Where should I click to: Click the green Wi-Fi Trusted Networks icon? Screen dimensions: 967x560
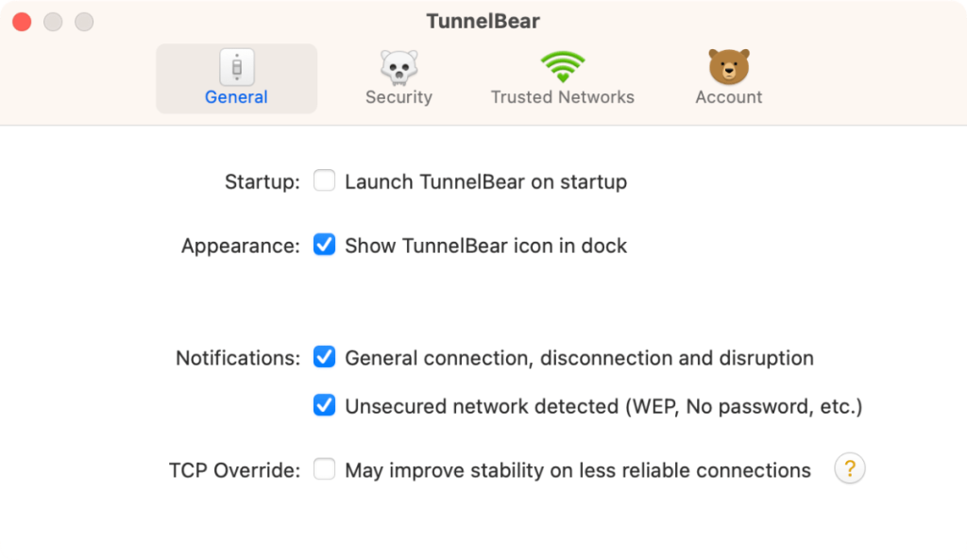563,67
